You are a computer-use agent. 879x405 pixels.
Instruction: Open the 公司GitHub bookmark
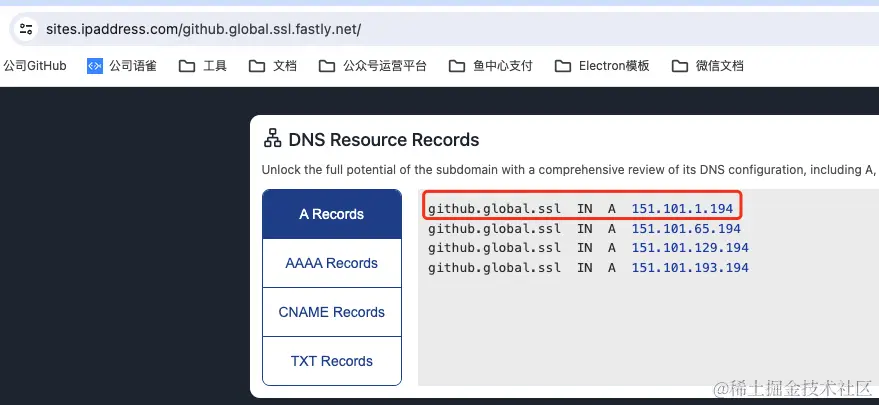tap(35, 66)
